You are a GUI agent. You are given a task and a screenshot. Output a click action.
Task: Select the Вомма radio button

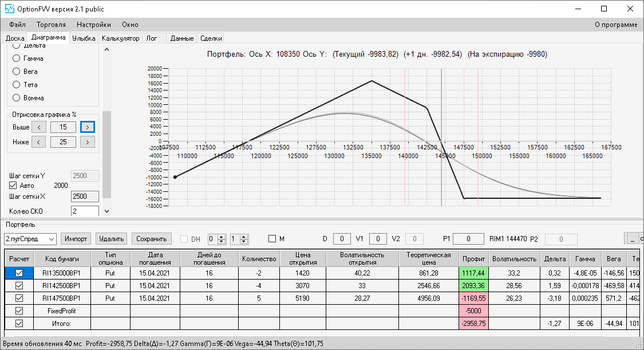[x=17, y=98]
